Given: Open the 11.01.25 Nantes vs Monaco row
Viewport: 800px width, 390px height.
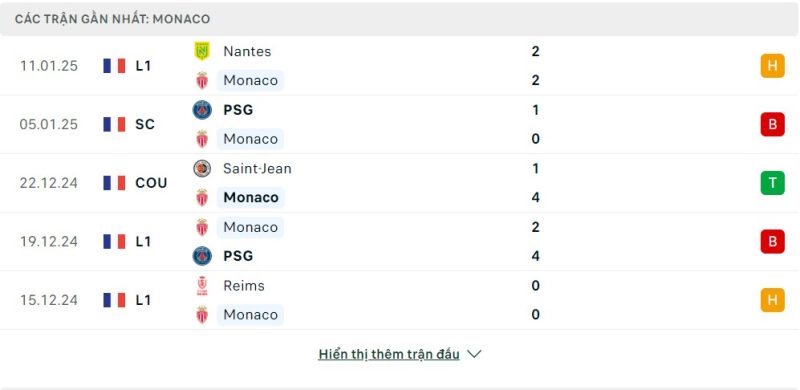Looking at the screenshot, I should [x=400, y=66].
